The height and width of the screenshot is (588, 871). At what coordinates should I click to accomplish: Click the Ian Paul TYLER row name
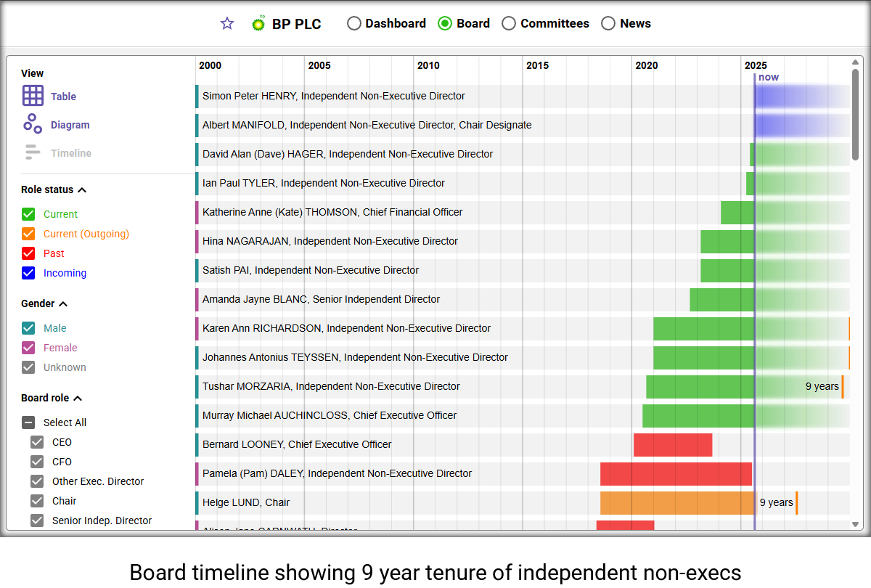[324, 183]
